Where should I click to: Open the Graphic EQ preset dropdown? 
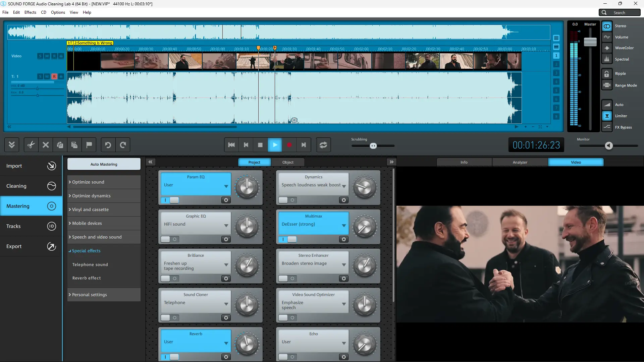226,225
